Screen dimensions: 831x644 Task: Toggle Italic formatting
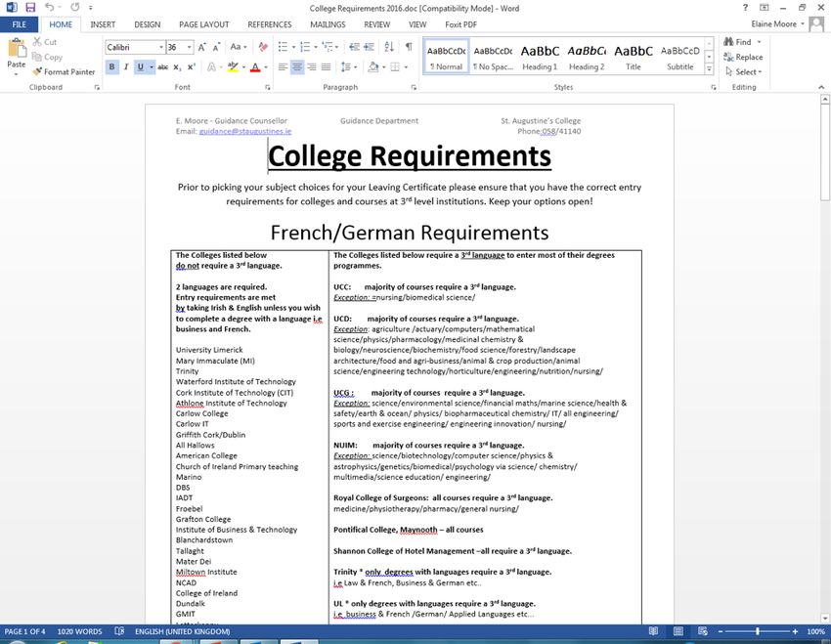(126, 66)
